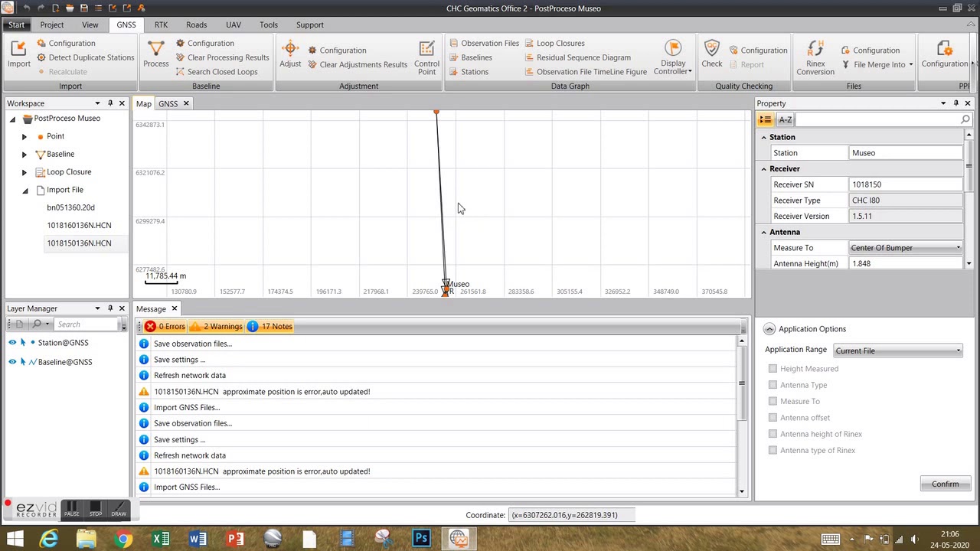Toggle selectable arrow for Baseline@GNSS layer
This screenshot has width=980, height=551.
click(23, 362)
